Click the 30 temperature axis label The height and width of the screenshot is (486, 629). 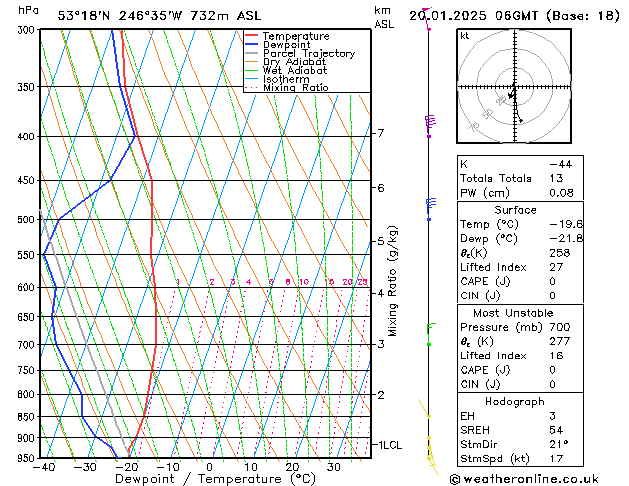pyautogui.click(x=334, y=467)
